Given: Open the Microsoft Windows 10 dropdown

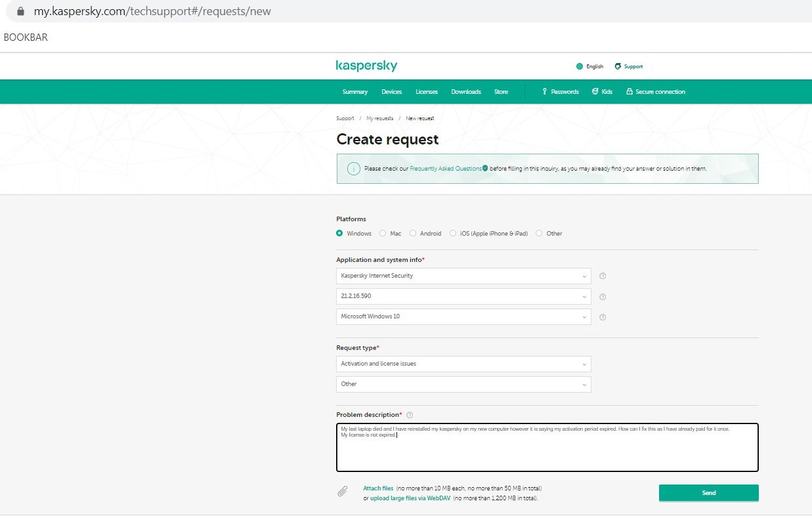Looking at the screenshot, I should (x=463, y=316).
